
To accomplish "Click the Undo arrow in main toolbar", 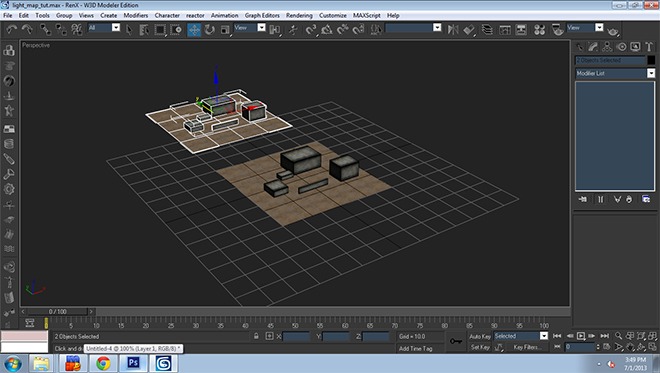I will coord(11,29).
